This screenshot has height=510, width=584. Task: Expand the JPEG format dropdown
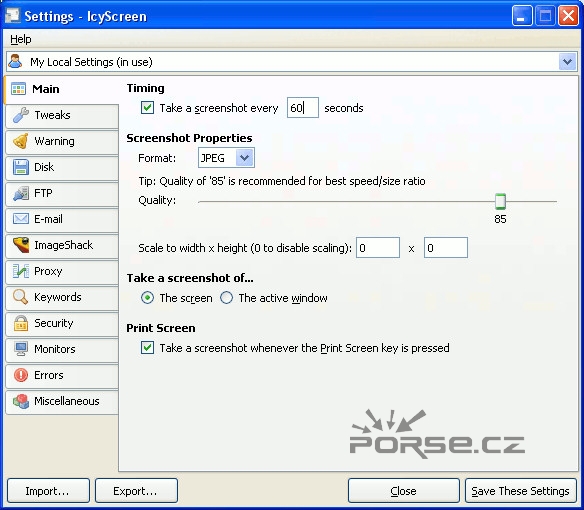[x=244, y=158]
